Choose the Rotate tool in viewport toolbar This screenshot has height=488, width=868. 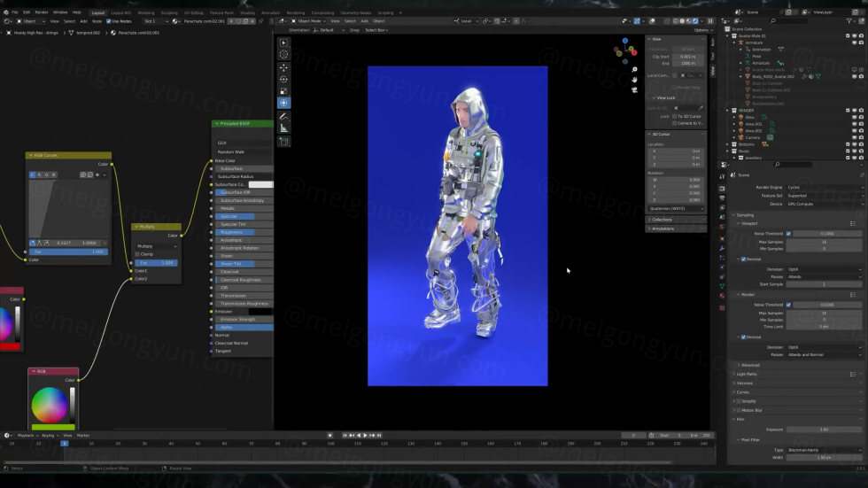tap(283, 80)
